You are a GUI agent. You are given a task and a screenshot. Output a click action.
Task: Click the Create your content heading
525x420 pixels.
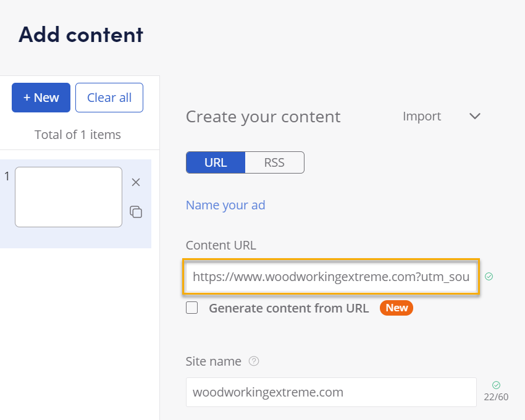[x=263, y=117]
